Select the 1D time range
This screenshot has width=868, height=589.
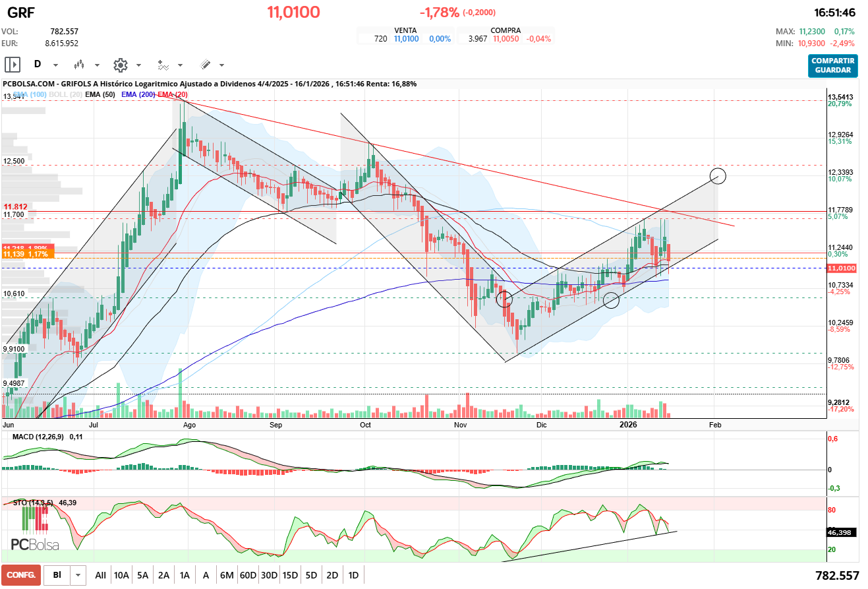[353, 575]
